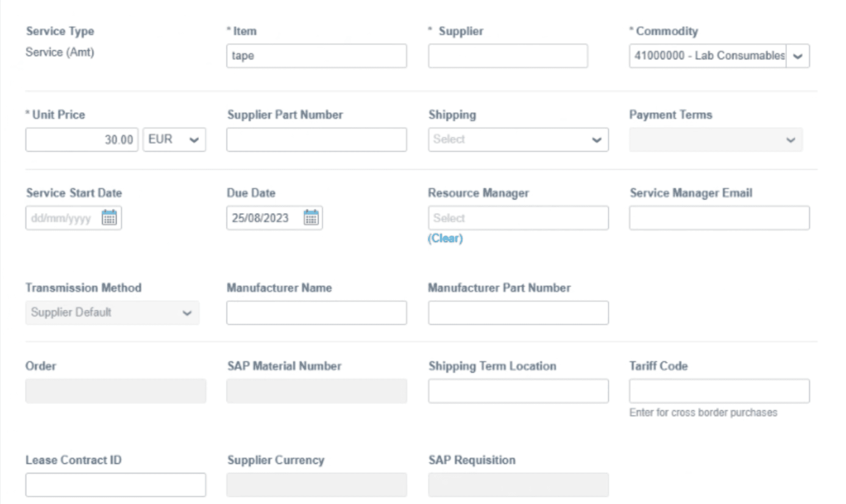Select the Supplier Part Number field
Image resolution: width=846 pixels, height=504 pixels.
pos(316,139)
